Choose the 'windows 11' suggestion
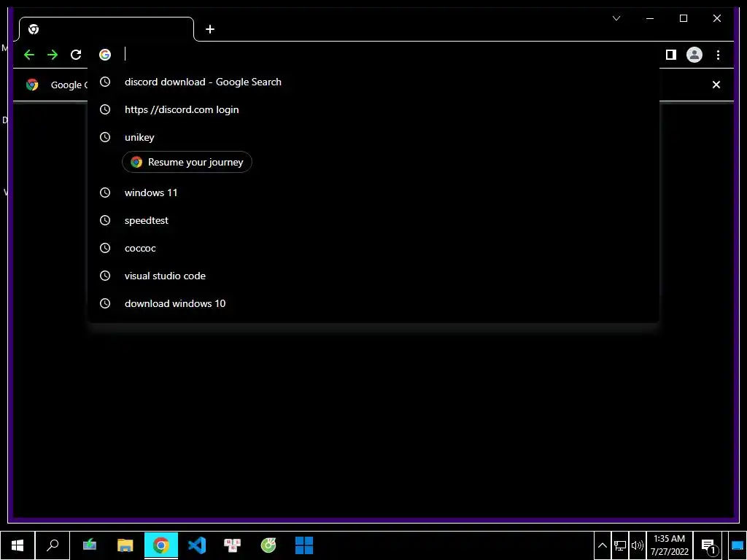The width and height of the screenshot is (747, 560). pyautogui.click(x=373, y=192)
